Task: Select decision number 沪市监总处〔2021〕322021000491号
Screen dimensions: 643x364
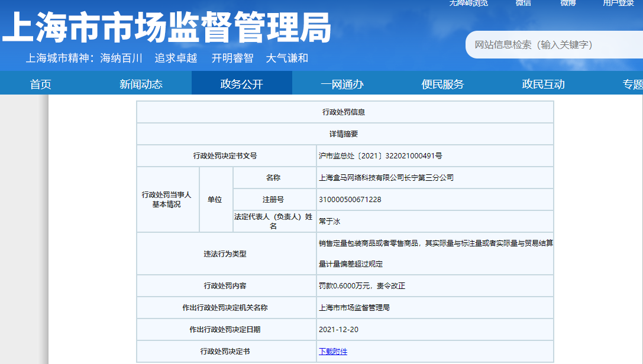Action: point(380,155)
